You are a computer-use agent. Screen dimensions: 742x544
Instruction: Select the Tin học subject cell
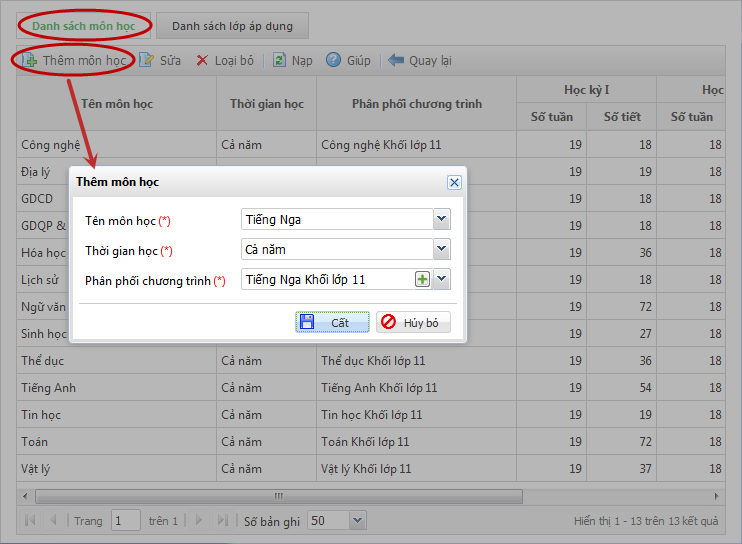pos(116,414)
